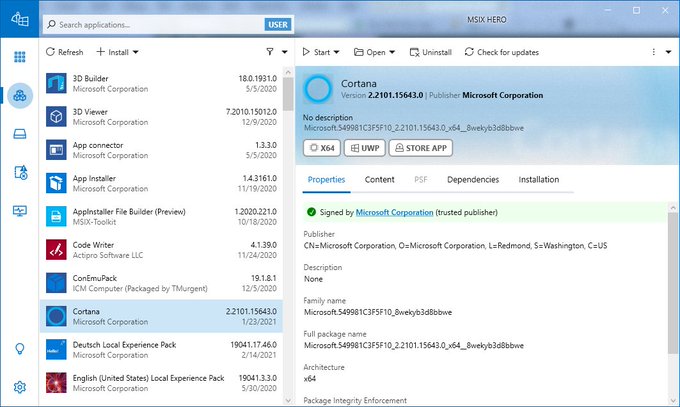Click the Full package name value
Screen dimensions: 680x407
pyautogui.click(x=414, y=345)
